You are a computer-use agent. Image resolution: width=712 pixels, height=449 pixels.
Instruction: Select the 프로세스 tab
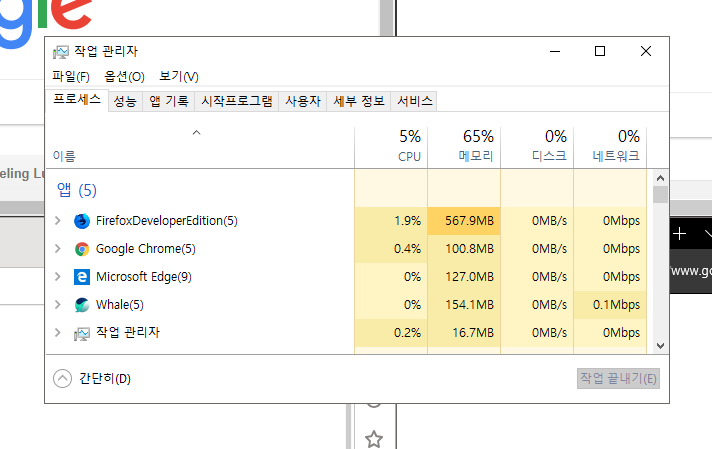pos(77,99)
